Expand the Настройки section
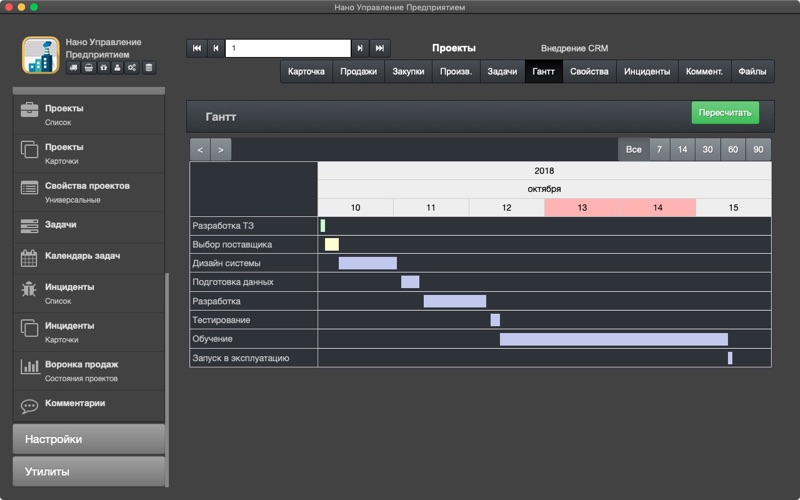Image resolution: width=800 pixels, height=500 pixels. 89,439
